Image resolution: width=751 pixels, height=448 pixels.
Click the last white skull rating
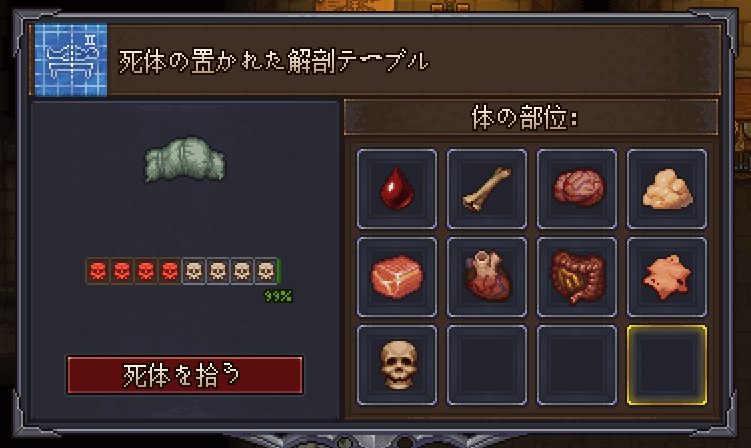266,271
